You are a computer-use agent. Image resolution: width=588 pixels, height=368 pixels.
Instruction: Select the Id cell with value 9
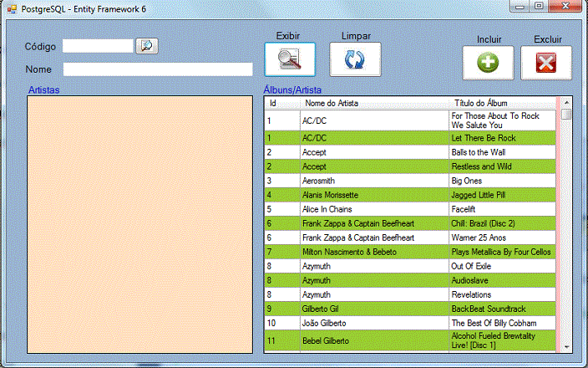pyautogui.click(x=282, y=309)
